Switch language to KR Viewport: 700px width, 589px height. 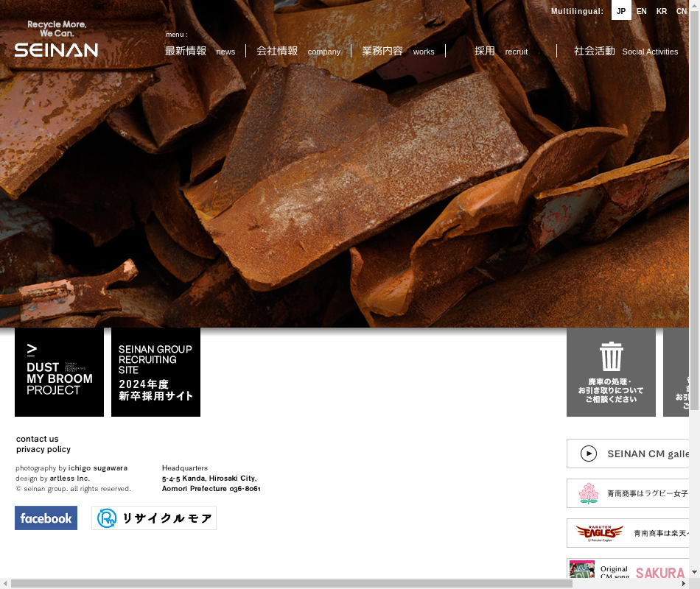[662, 11]
